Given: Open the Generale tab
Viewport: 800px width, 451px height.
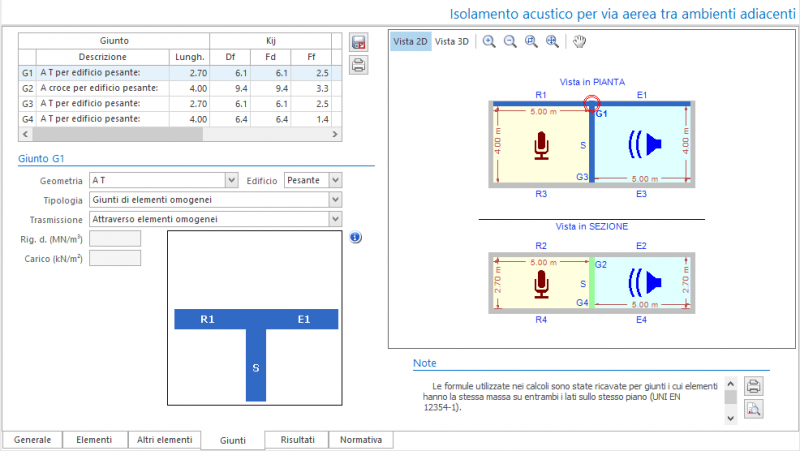Looking at the screenshot, I should coord(33,440).
